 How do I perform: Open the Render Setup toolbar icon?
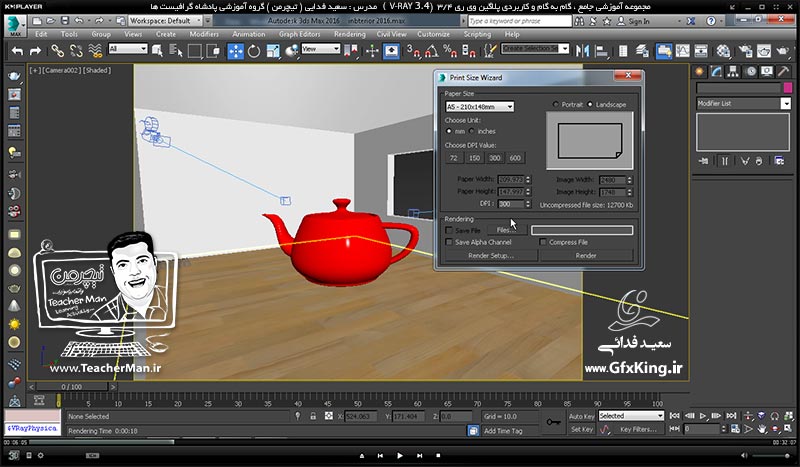pos(745,51)
